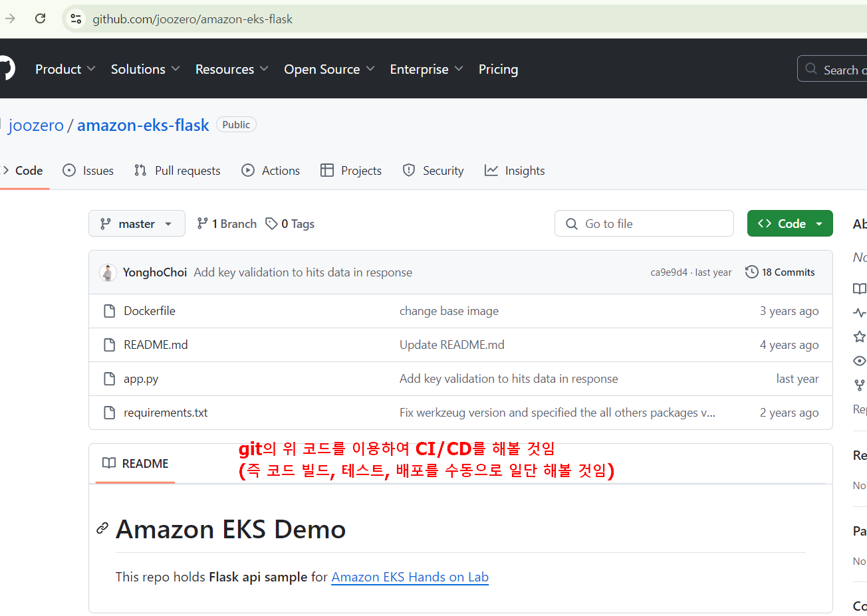Open app.py's 'Add key validation' commit message
867x616 pixels.
(509, 379)
